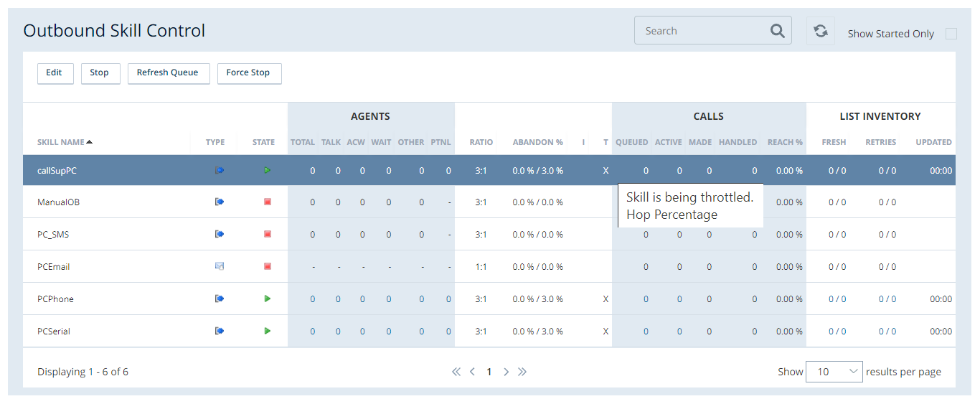Click the QUEUED column header

[632, 142]
